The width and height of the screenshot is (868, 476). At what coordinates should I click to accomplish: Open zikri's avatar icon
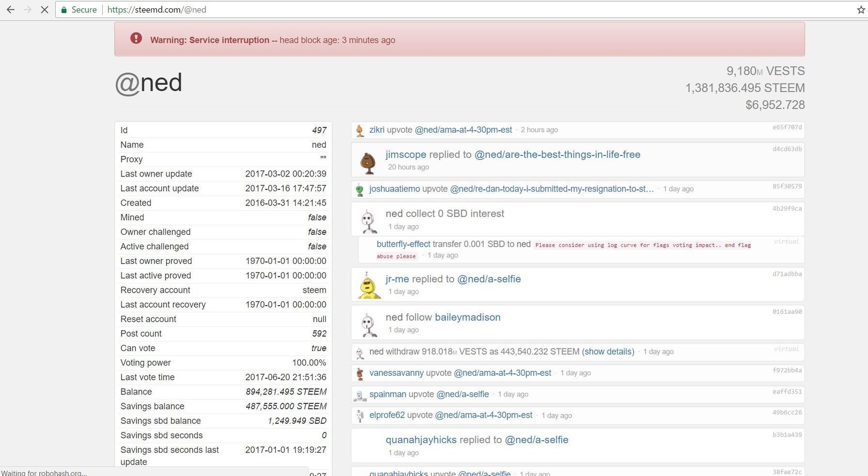pyautogui.click(x=360, y=131)
